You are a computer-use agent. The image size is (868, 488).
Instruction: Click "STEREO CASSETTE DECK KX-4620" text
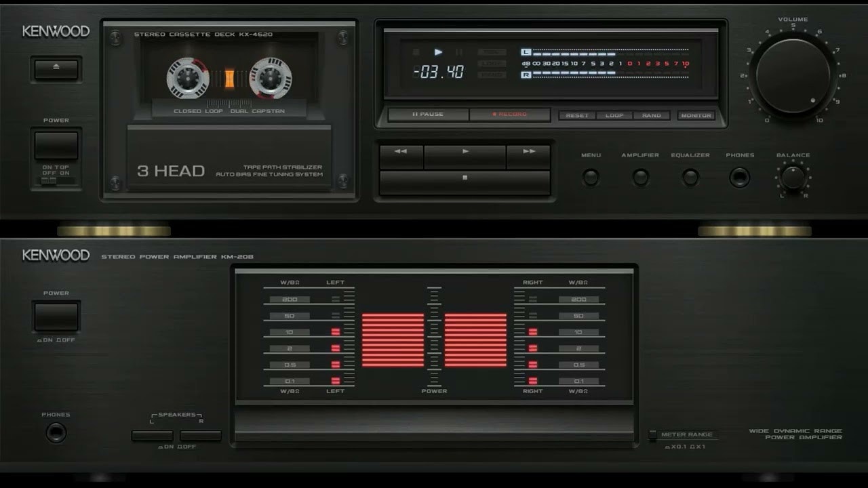(x=203, y=35)
